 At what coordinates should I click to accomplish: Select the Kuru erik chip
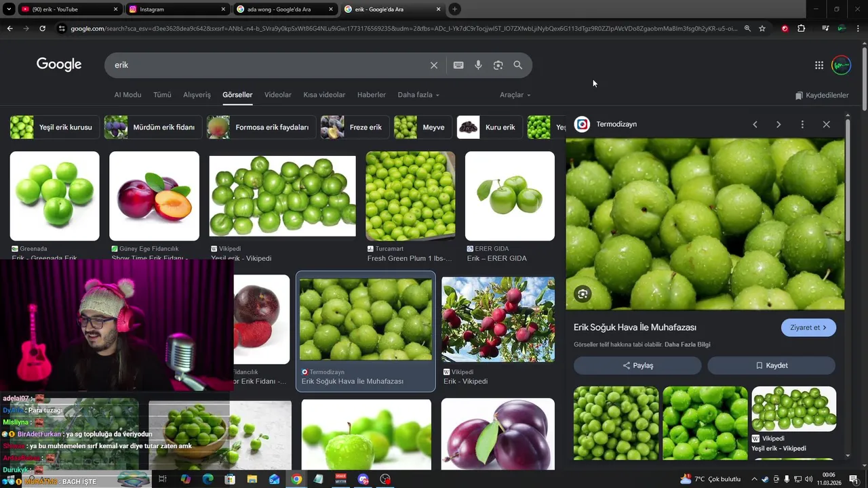[x=489, y=127]
